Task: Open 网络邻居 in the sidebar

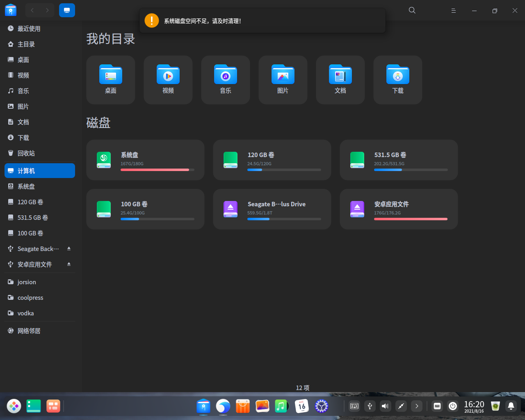Action: click(x=29, y=331)
